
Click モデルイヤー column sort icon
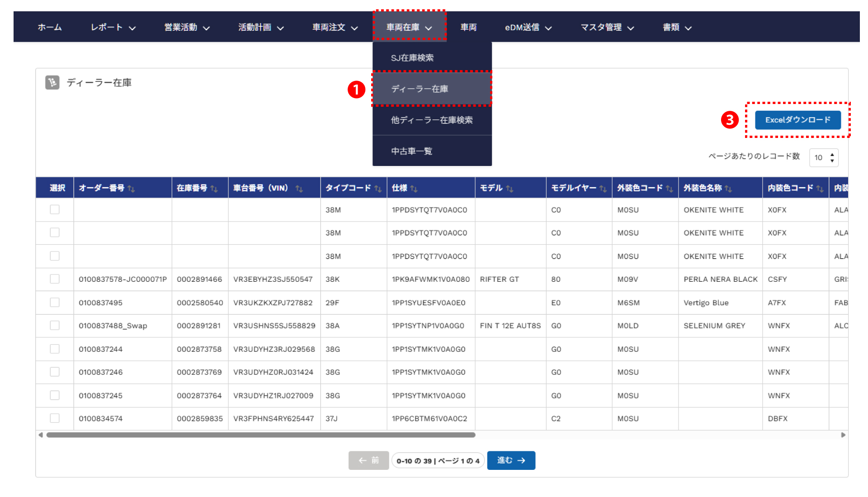[x=603, y=189]
